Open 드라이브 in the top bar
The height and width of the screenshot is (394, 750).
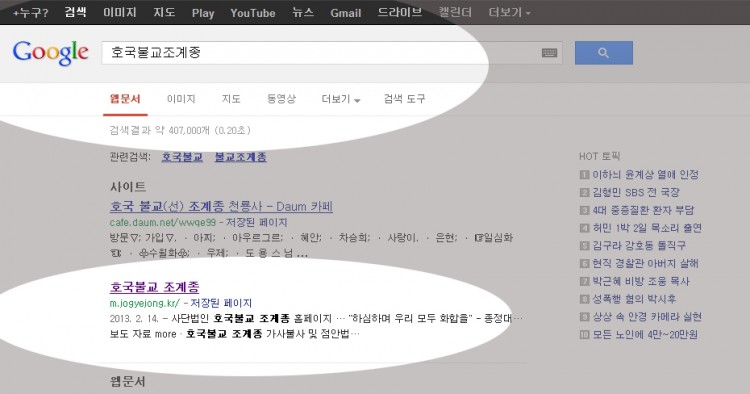400,12
